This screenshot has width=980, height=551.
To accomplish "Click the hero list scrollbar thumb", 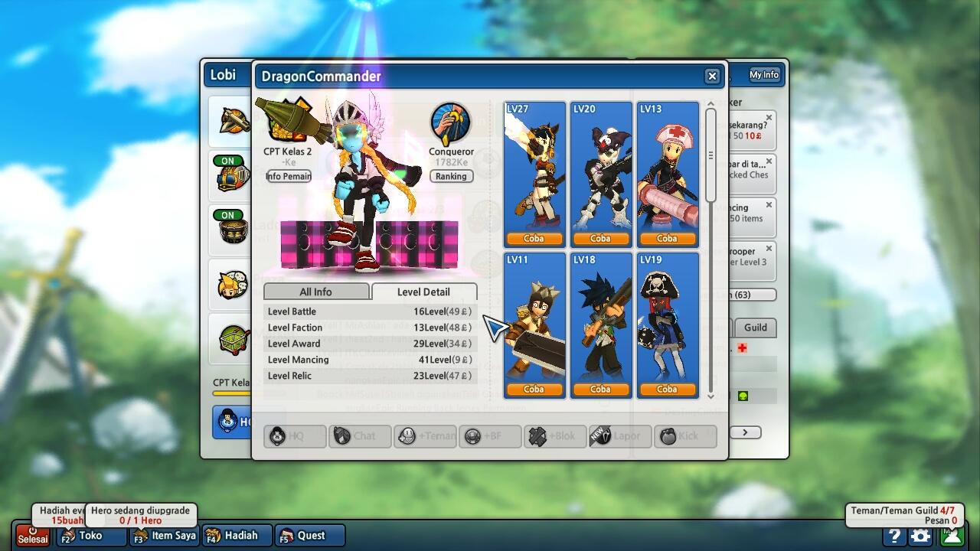I will coord(710,155).
